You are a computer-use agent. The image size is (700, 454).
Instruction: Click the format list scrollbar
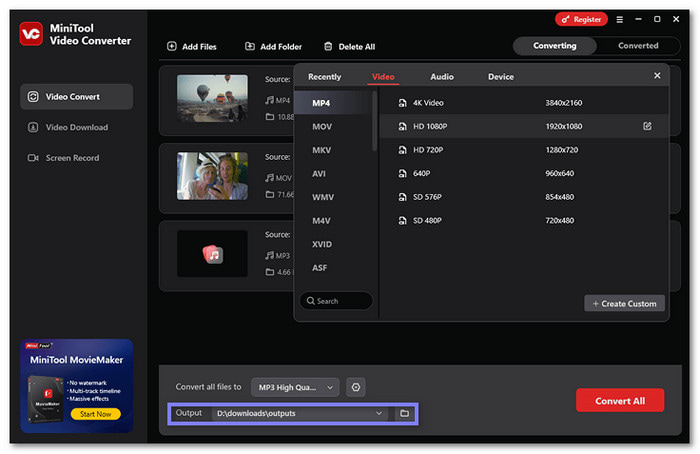tap(374, 121)
